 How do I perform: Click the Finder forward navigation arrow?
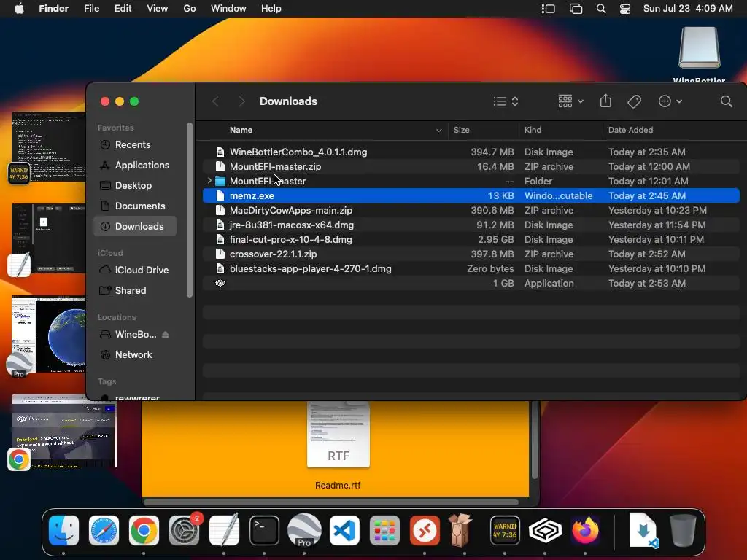click(241, 101)
